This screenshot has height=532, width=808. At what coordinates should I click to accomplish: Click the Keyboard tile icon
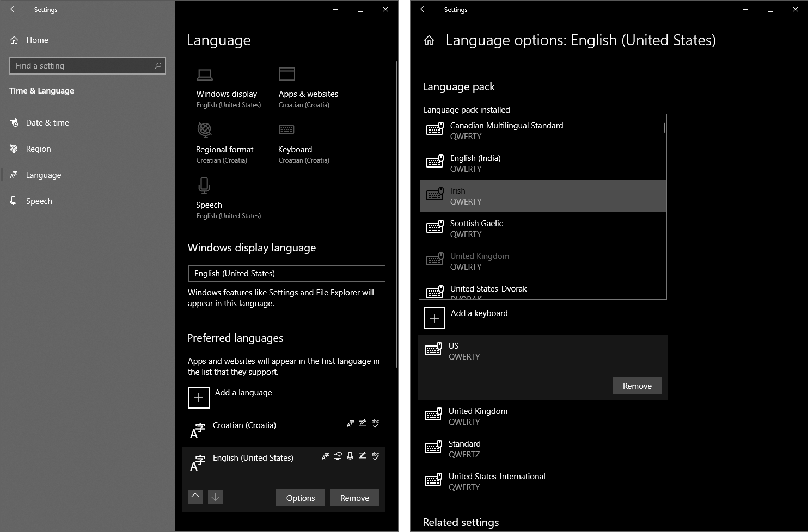pyautogui.click(x=286, y=129)
